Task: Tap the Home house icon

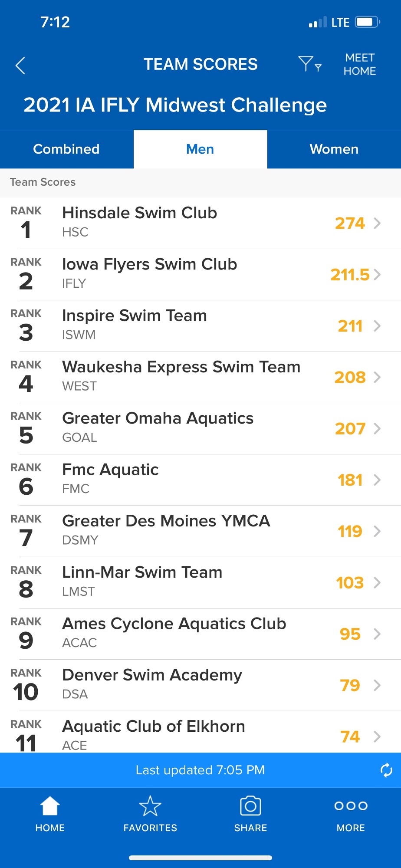Action: [x=50, y=806]
